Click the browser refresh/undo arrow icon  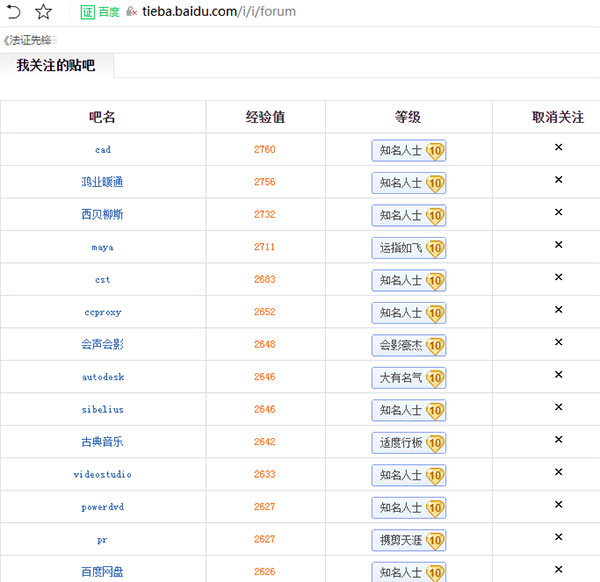coord(13,12)
